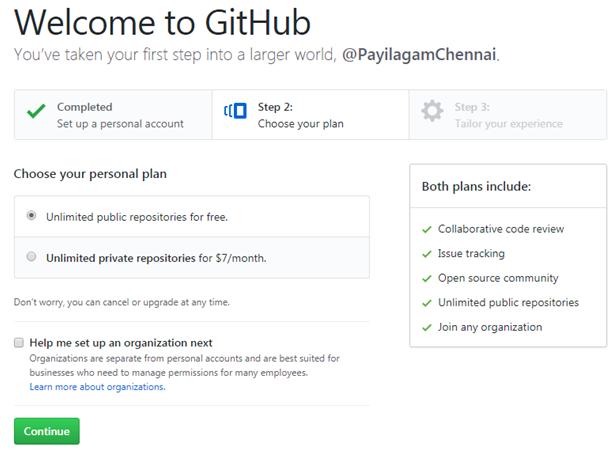Click the Both plans include heading
Viewport: 613px width, 452px height.
coord(476,187)
